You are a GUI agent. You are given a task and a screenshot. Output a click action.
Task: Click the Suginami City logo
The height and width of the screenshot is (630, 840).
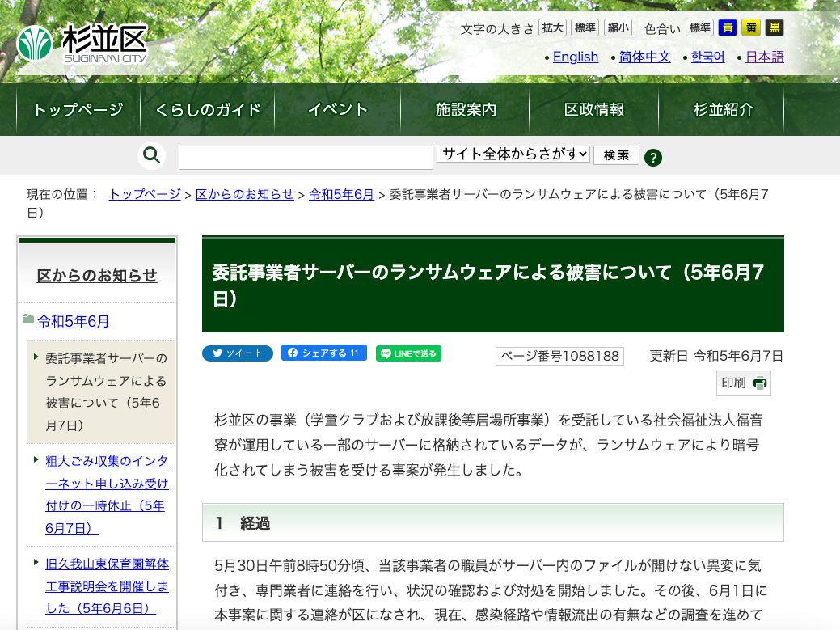[82, 44]
